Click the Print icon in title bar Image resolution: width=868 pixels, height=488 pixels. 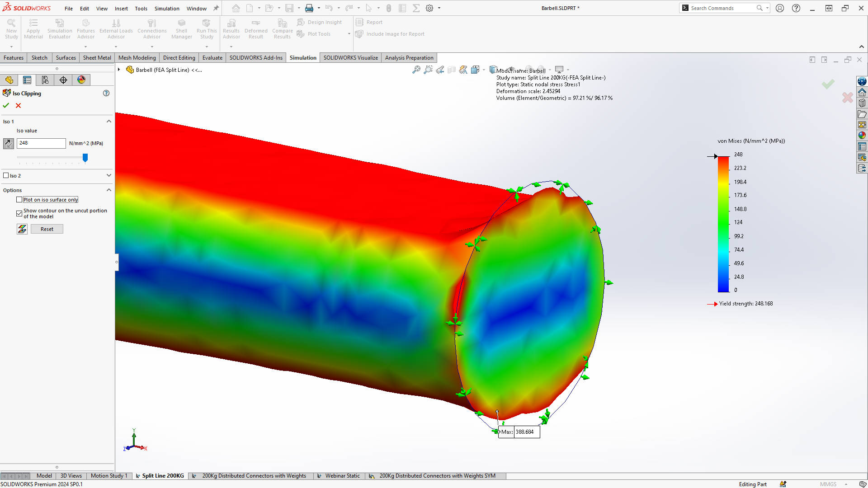(x=309, y=8)
